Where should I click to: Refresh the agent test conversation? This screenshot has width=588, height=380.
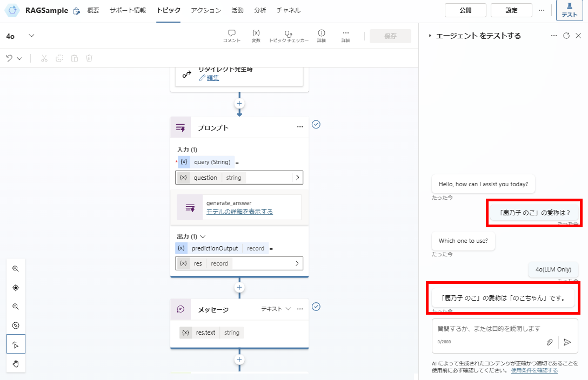(565, 36)
